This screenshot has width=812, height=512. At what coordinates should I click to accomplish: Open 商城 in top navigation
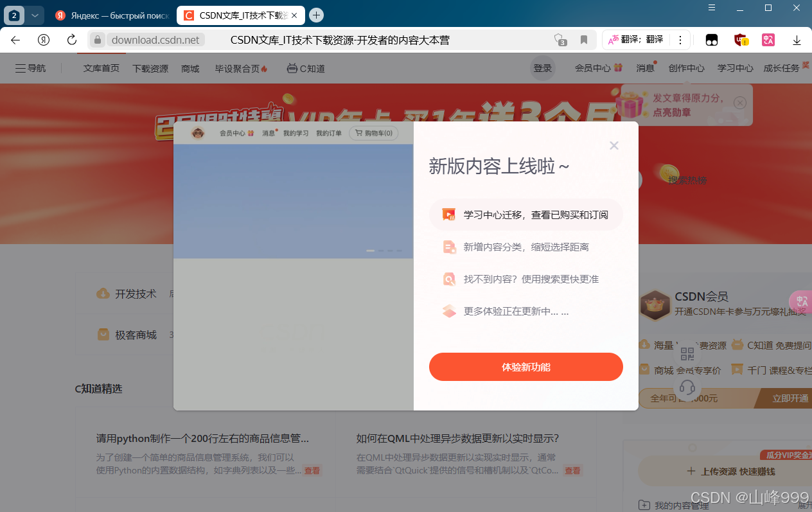(190, 68)
